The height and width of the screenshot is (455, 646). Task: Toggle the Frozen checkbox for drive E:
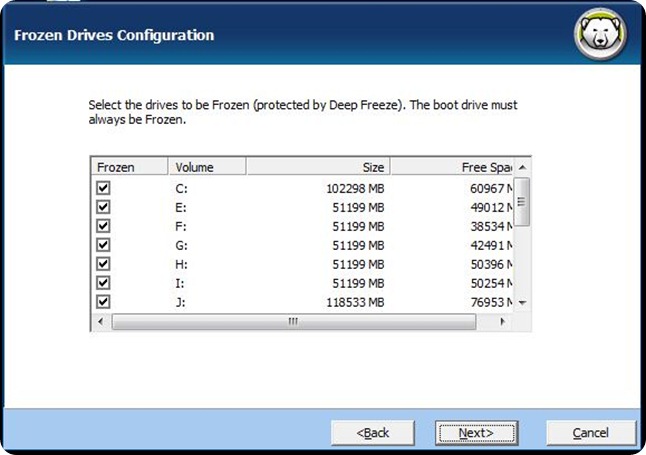click(x=103, y=207)
